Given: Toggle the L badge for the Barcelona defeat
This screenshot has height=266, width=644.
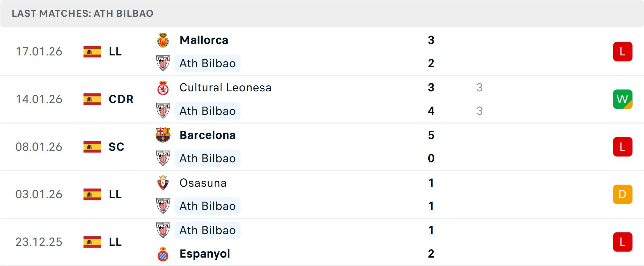Looking at the screenshot, I should click(x=623, y=147).
